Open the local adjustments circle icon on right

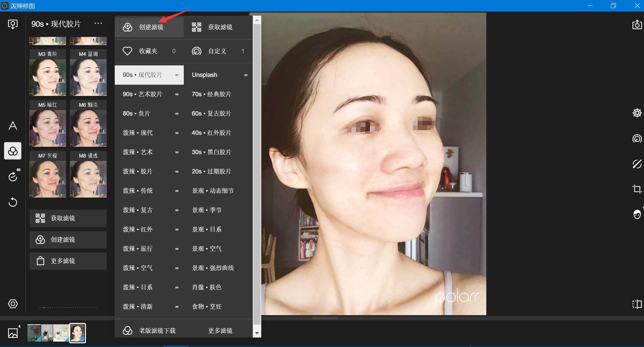[637, 139]
